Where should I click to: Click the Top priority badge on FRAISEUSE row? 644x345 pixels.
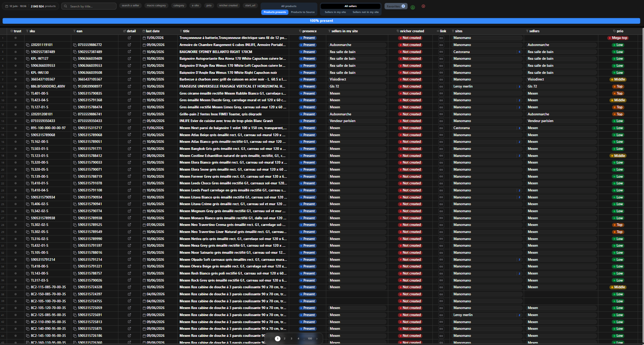(618, 86)
